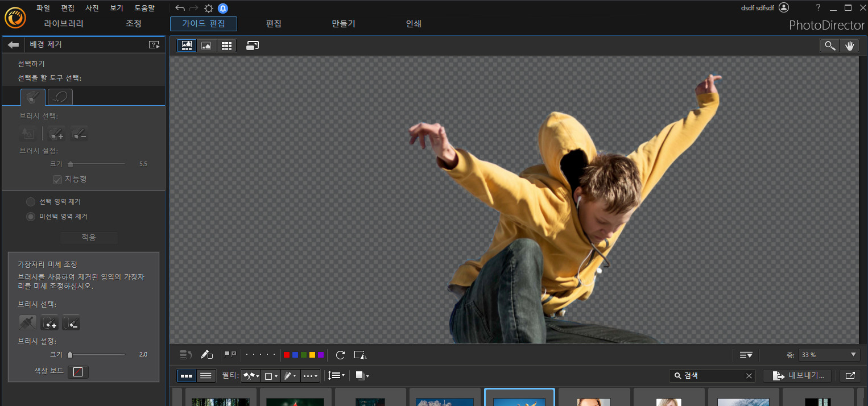
Task: Open the 보기 menu
Action: pyautogui.click(x=116, y=8)
